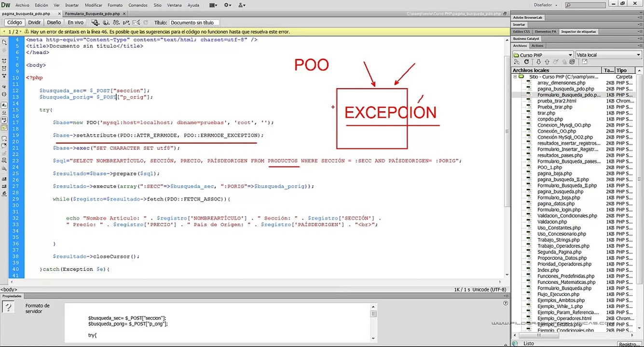Select Index.php in file list
The height and width of the screenshot is (347, 644).
[548, 270]
